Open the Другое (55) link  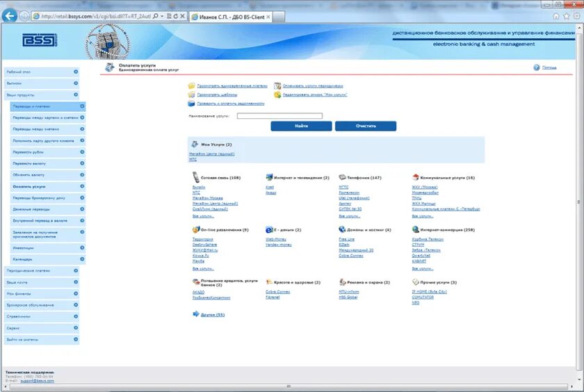click(x=213, y=315)
